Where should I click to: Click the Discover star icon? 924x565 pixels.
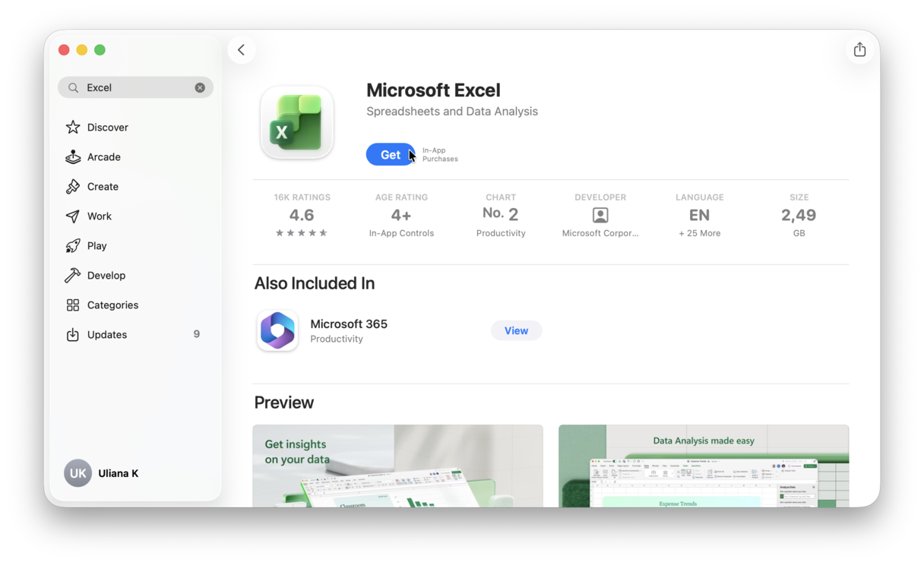73,127
